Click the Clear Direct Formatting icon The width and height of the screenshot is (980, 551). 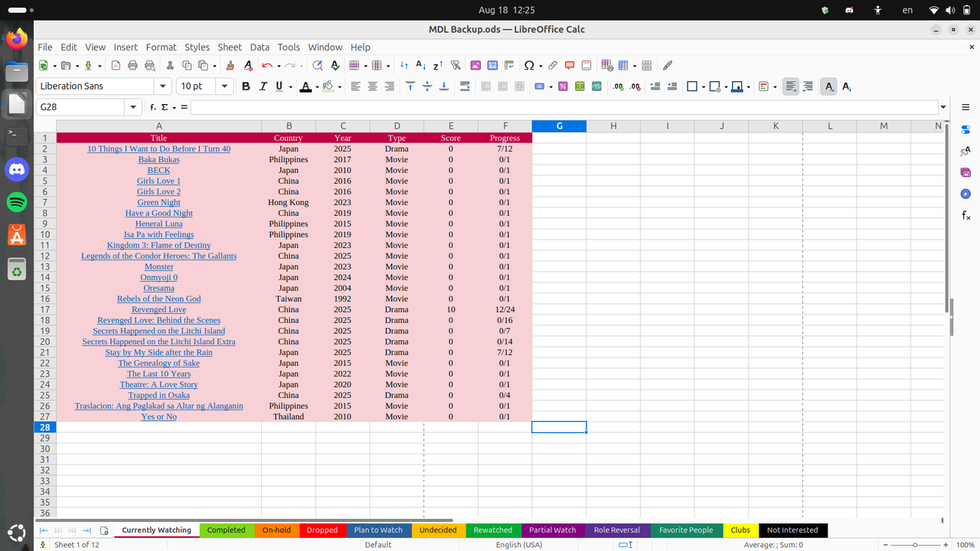[x=247, y=66]
